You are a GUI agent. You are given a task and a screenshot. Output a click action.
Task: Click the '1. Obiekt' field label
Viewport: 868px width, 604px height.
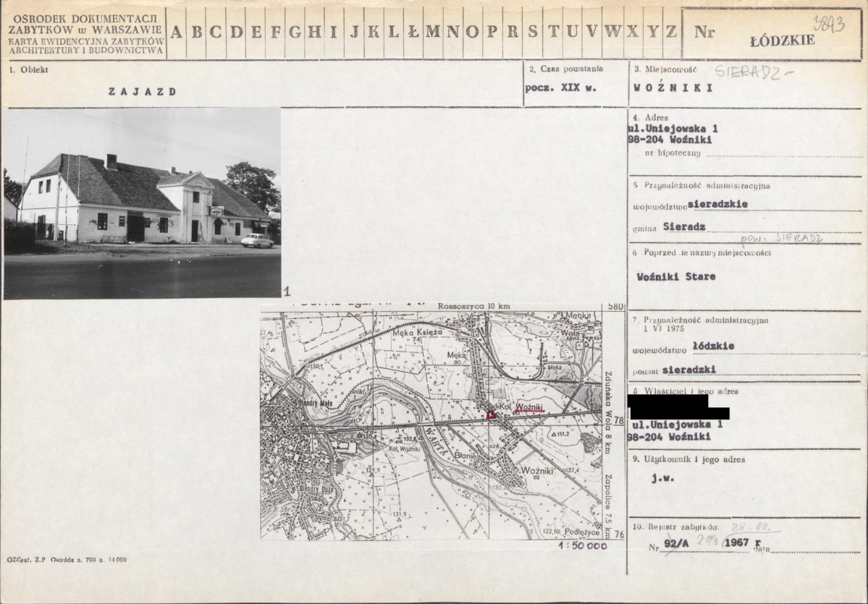pyautogui.click(x=28, y=69)
